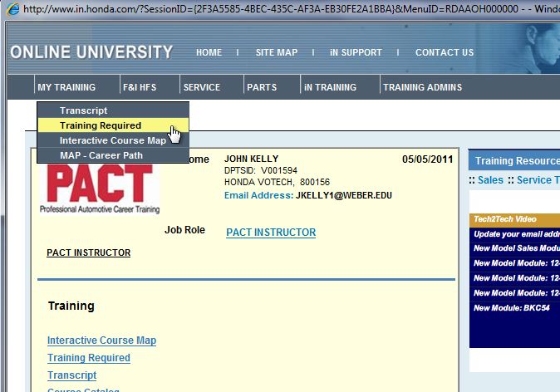Screen dimensions: 560x392
Task: Open the MY TRAINING menu
Action: pos(66,87)
